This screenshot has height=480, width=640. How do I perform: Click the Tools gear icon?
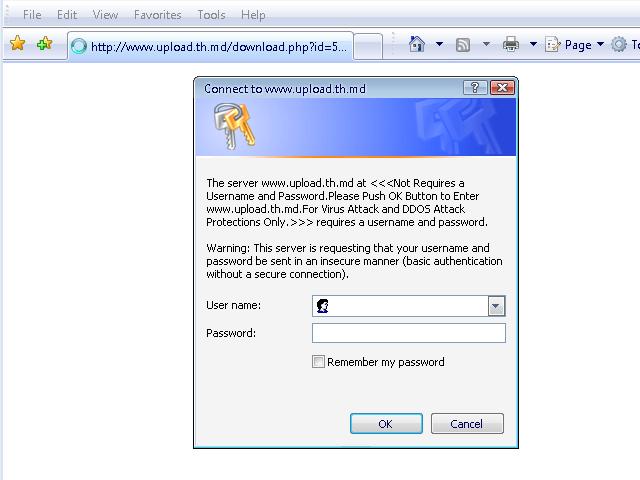click(619, 44)
